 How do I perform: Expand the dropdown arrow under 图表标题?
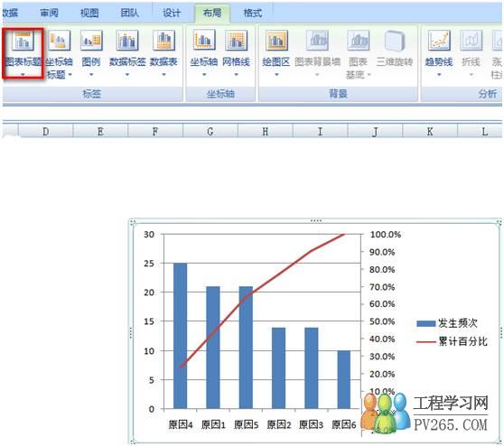(23, 75)
